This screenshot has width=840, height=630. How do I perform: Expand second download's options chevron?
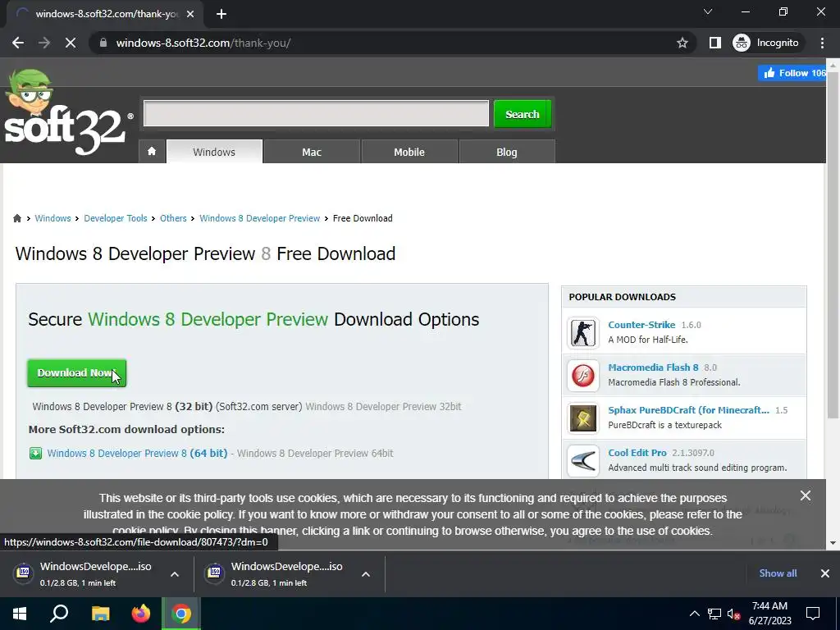click(366, 573)
